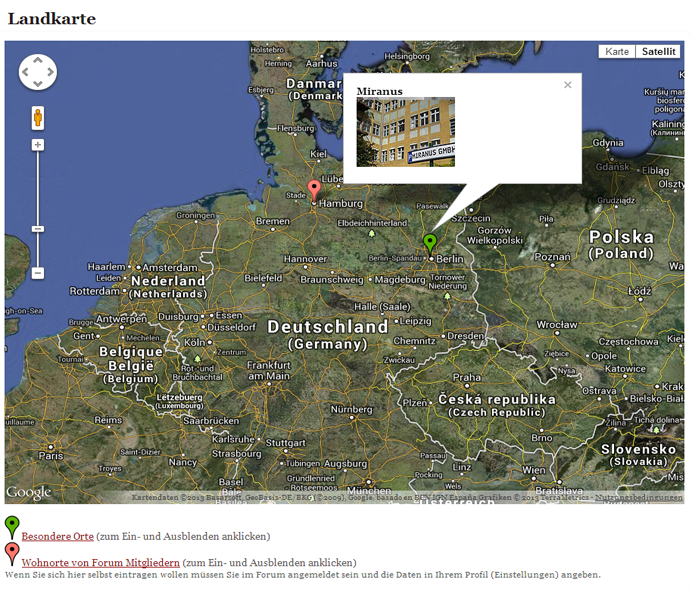Open the Miranus building thumbnail

tap(406, 132)
